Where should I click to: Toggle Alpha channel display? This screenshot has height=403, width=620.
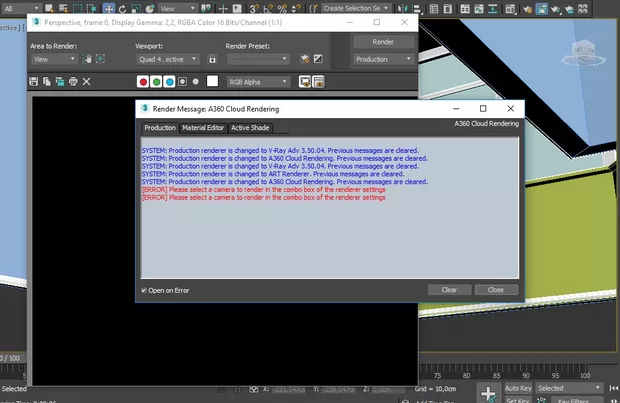pos(182,82)
